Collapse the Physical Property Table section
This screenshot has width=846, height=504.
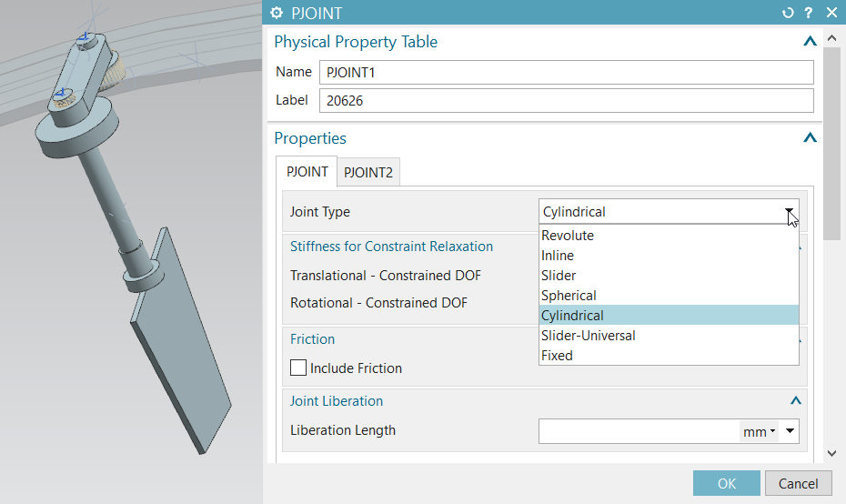810,42
